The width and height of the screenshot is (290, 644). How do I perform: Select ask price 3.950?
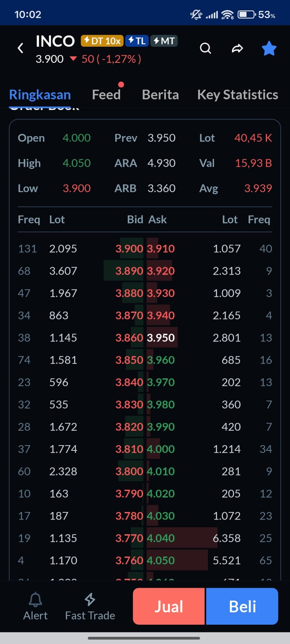[161, 338]
